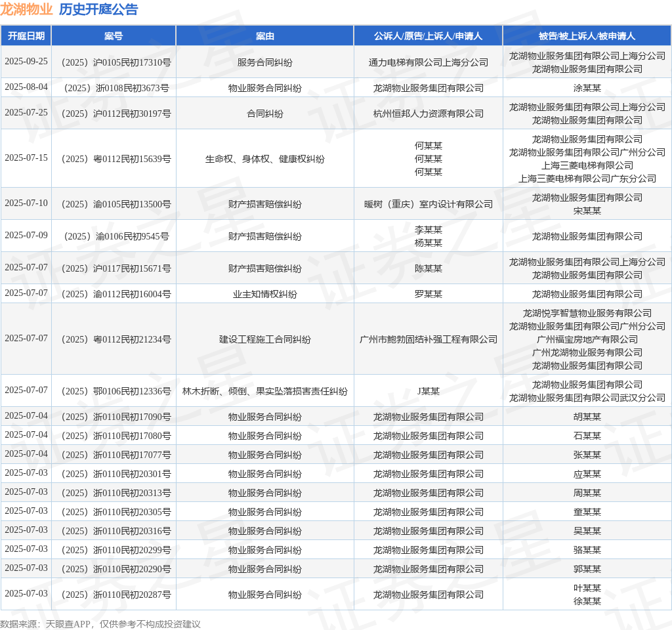Click 建设工程施工合同纠纷 cause cell
This screenshot has width=672, height=630.
pos(265,339)
